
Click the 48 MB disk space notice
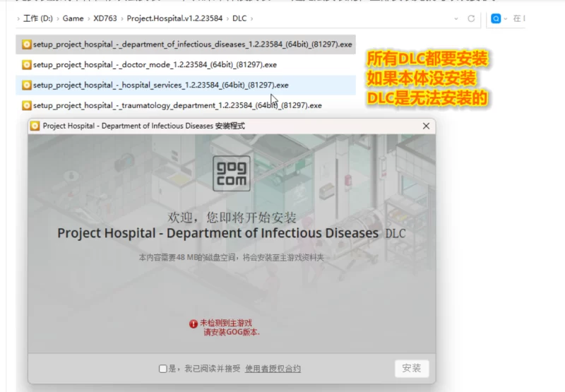pos(232,258)
